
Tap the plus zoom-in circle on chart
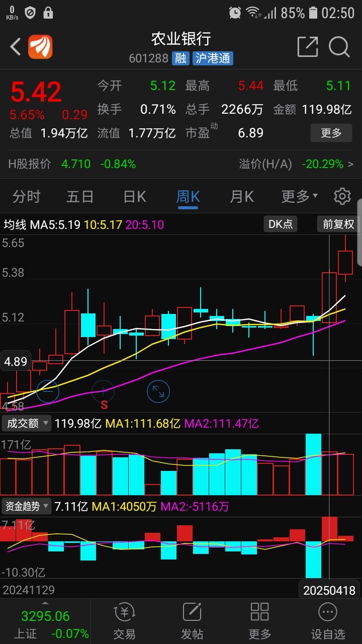(103, 390)
